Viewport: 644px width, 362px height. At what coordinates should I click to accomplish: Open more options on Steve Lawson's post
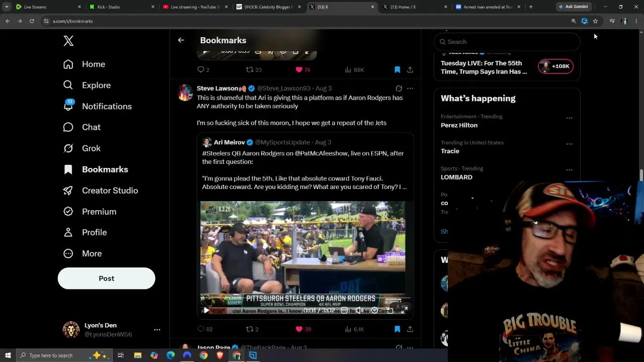pyautogui.click(x=410, y=88)
